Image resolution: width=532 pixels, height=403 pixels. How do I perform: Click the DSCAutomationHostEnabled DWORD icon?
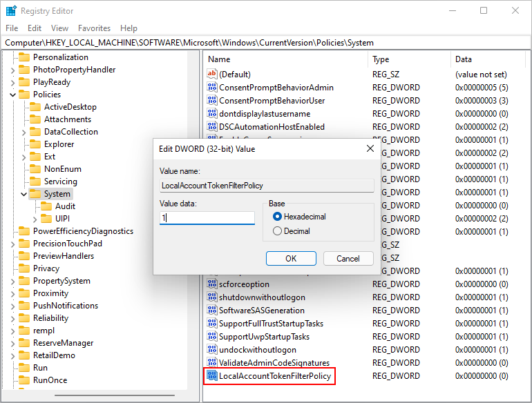tap(211, 126)
